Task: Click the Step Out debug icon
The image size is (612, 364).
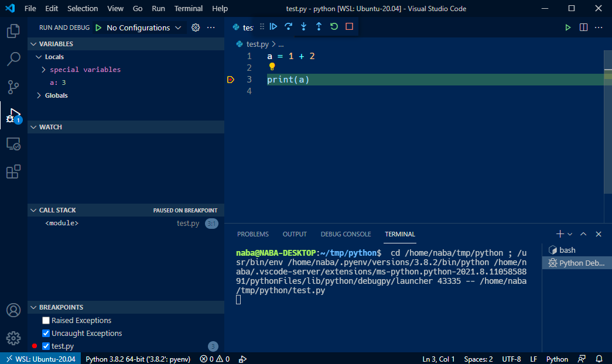Action: pos(319,27)
